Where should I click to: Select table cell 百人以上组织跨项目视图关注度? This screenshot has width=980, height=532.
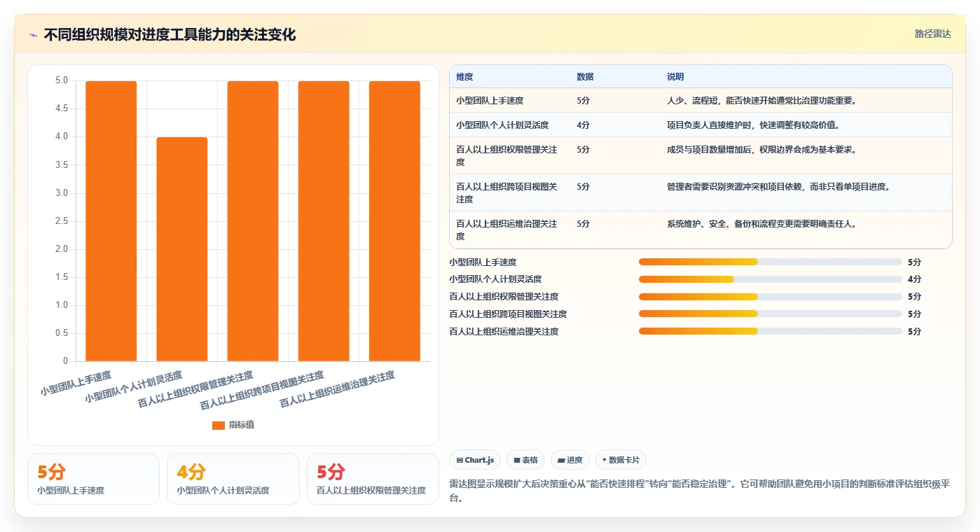[x=509, y=192]
